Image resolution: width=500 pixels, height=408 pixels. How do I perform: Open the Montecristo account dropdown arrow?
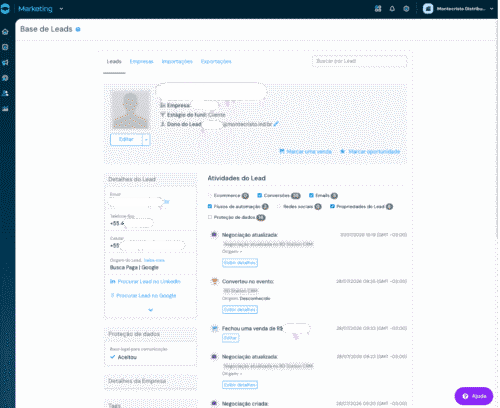pyautogui.click(x=492, y=9)
